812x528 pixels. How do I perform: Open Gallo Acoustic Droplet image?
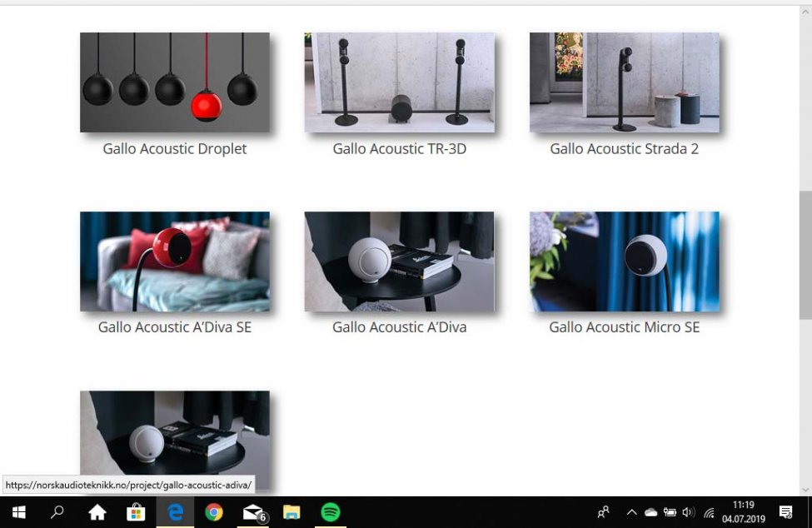point(175,82)
